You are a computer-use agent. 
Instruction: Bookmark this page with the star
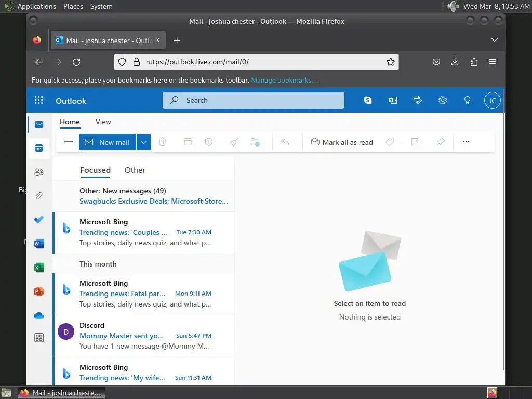(x=391, y=62)
